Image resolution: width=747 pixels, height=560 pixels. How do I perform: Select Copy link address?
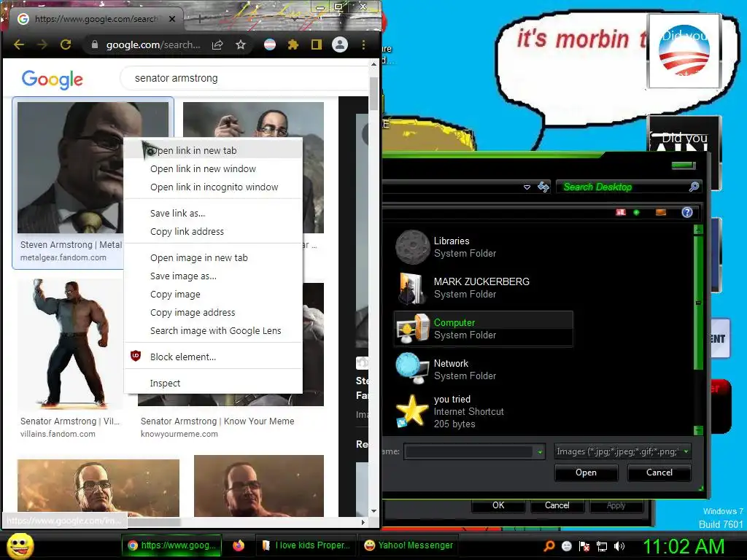tap(213, 231)
